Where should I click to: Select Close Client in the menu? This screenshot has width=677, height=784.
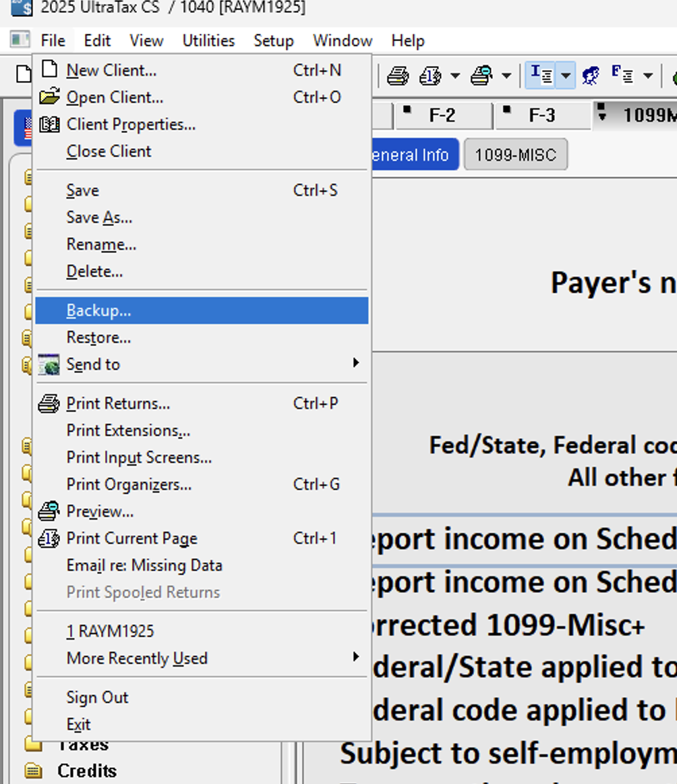click(202, 151)
